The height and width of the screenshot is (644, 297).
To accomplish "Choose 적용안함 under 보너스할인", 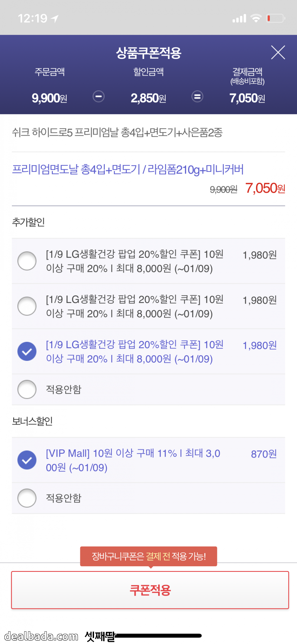I will 27,498.
